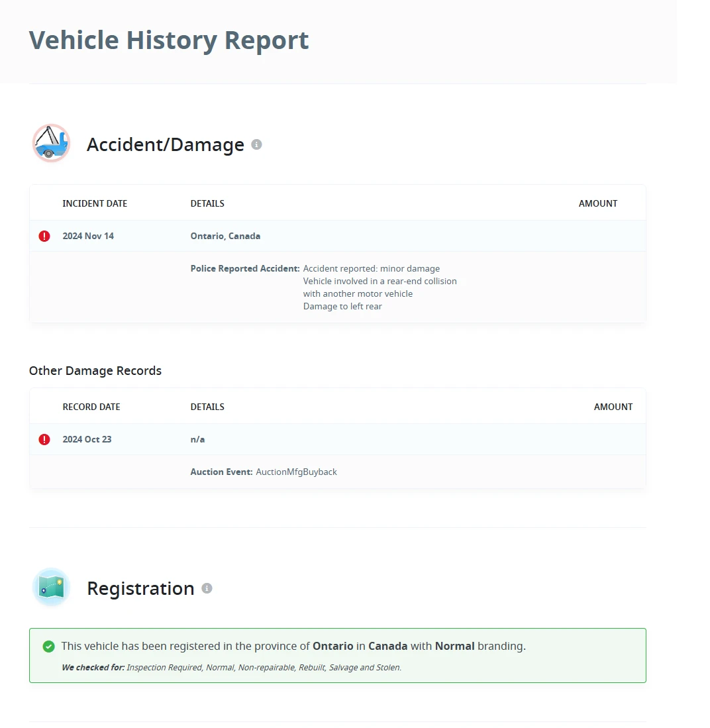
Task: Select 'Vehicle involved in a rear-end collision' line
Action: coord(380,281)
